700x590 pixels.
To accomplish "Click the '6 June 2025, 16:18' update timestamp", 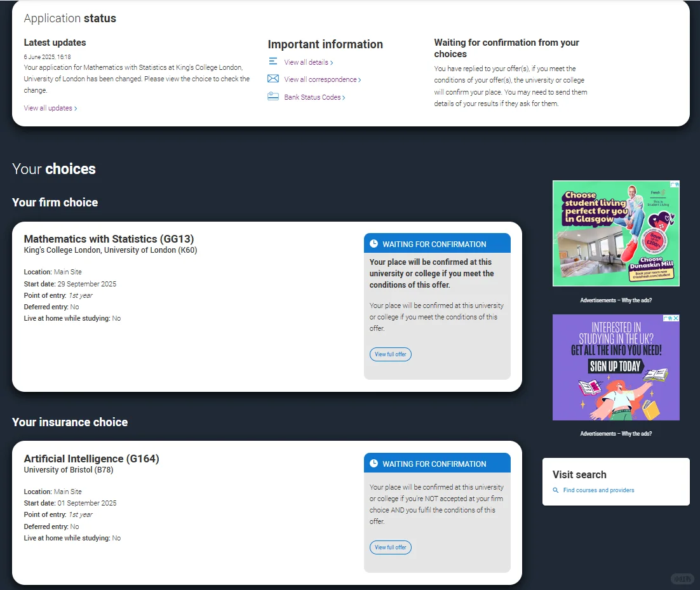I will tap(47, 57).
